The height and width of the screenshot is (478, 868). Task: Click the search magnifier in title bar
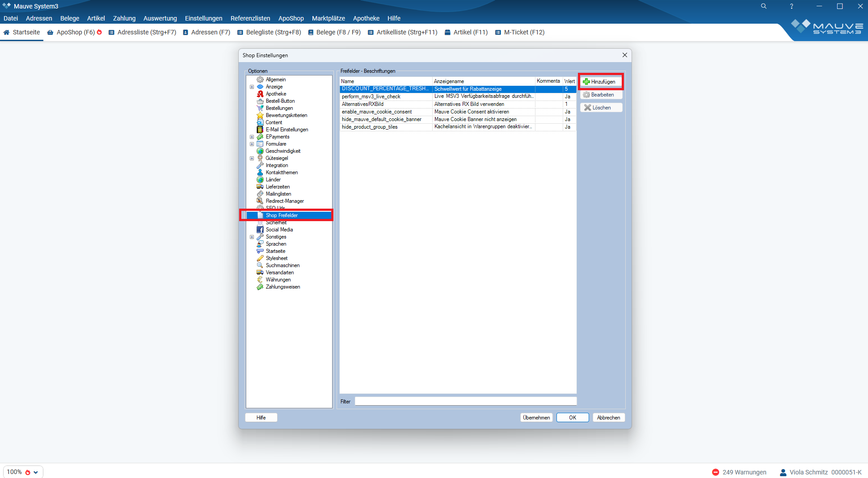pyautogui.click(x=764, y=6)
